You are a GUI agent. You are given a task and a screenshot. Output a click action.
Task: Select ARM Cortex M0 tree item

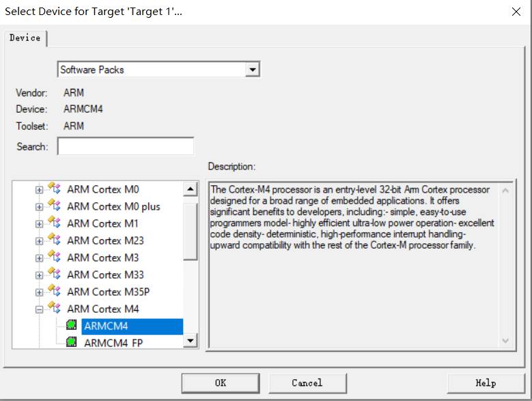(x=103, y=189)
